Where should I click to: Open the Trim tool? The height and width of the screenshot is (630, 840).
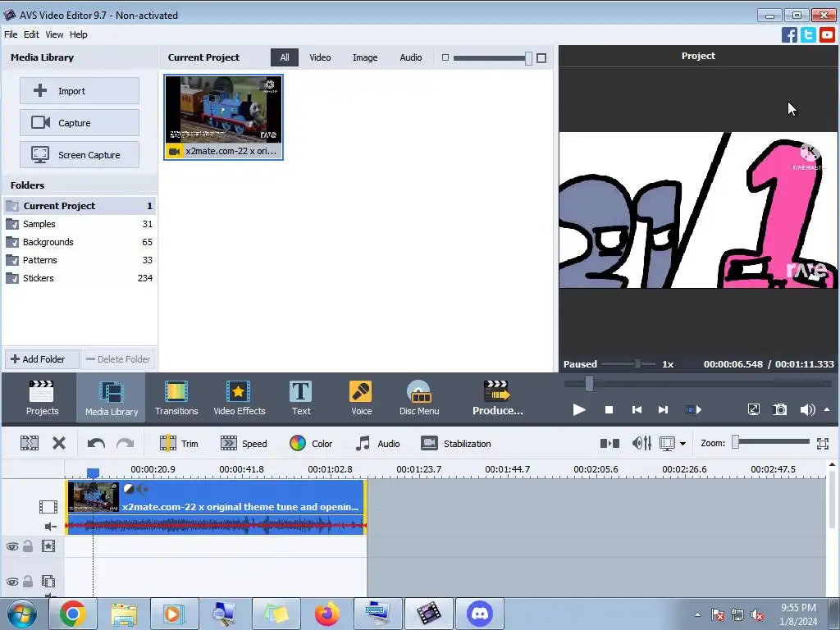pos(179,444)
